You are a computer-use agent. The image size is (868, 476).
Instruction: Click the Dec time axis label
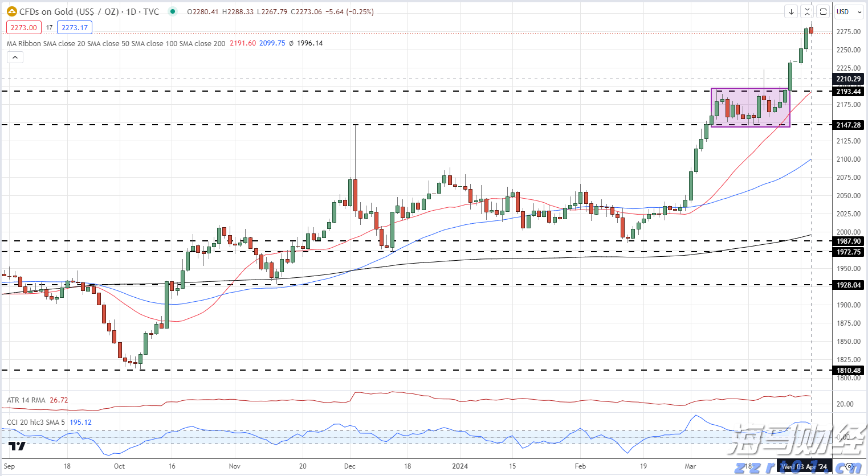pyautogui.click(x=350, y=466)
